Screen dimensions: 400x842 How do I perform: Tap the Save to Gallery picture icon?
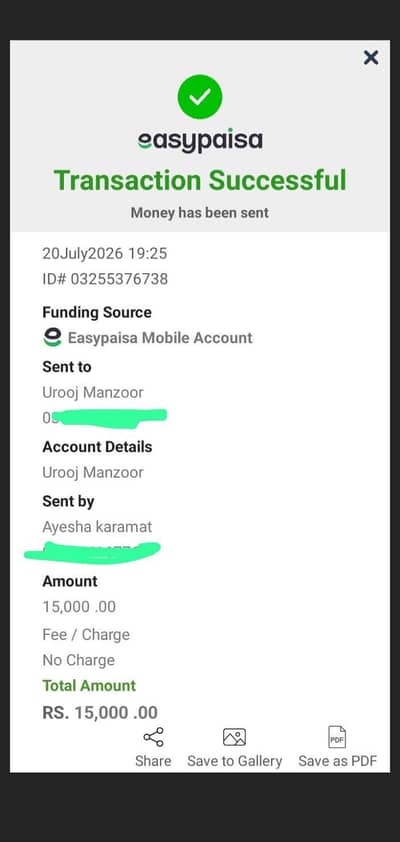pyautogui.click(x=234, y=737)
